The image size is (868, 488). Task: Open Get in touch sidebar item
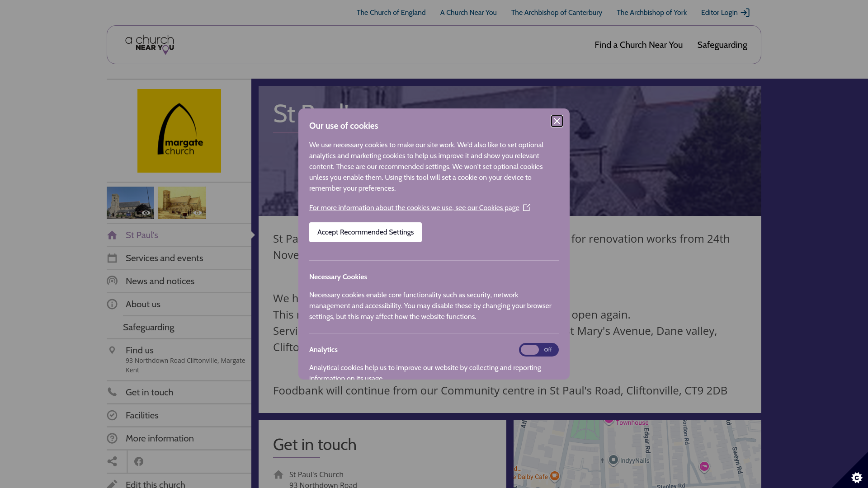pyautogui.click(x=179, y=392)
